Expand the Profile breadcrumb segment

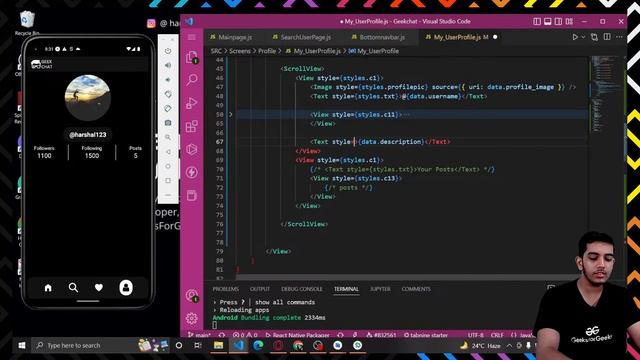click(267, 51)
